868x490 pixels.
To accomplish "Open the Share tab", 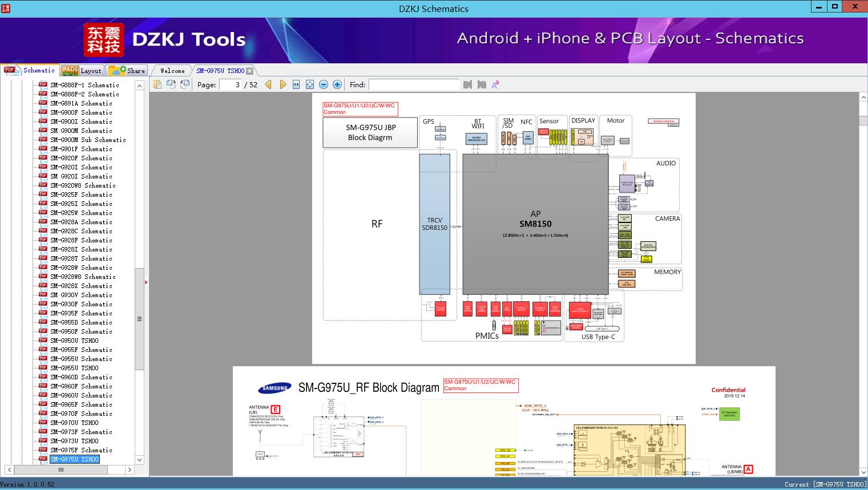I will 127,71.
